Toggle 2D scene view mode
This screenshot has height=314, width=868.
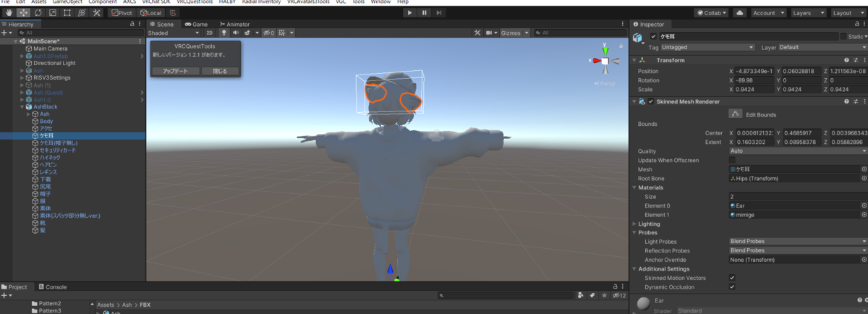tap(209, 33)
